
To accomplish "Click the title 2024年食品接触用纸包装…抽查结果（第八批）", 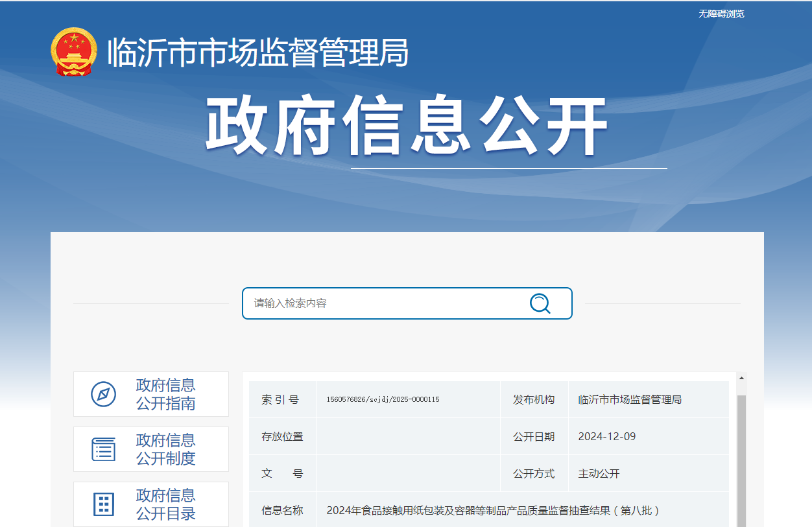I will [494, 510].
